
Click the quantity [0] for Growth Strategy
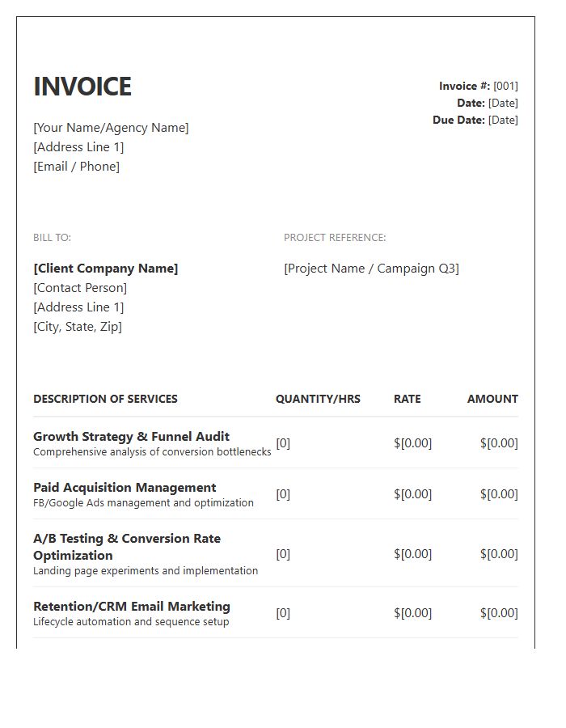pos(283,443)
